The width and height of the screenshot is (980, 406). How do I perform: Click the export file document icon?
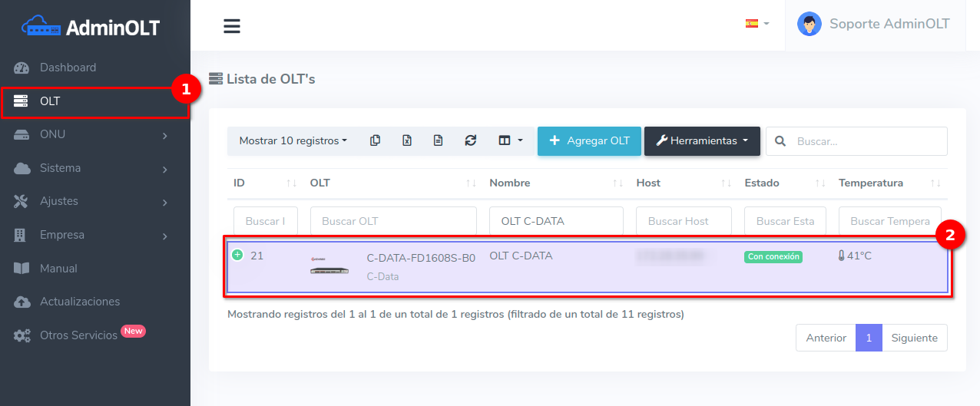pyautogui.click(x=438, y=140)
